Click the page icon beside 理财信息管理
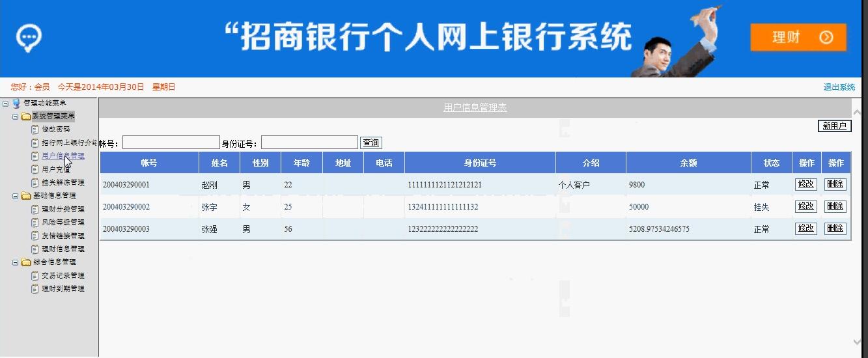The image size is (868, 358). 35,249
